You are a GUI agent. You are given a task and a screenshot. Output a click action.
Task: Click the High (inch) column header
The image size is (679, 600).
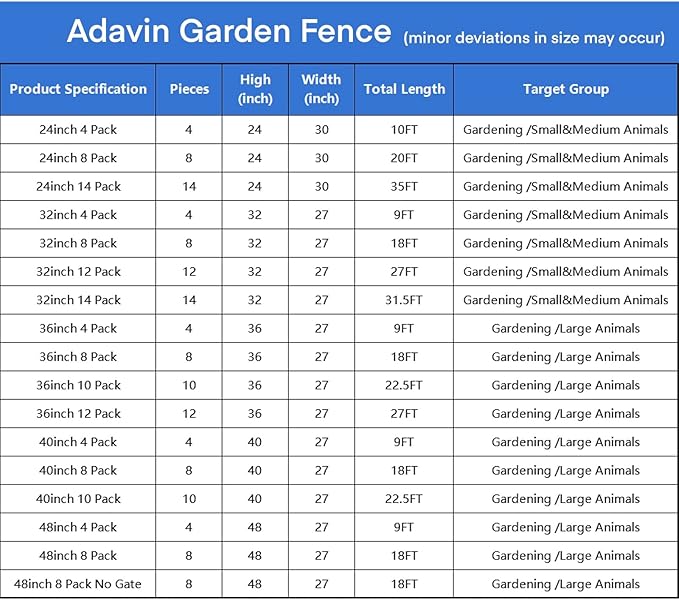pos(255,89)
